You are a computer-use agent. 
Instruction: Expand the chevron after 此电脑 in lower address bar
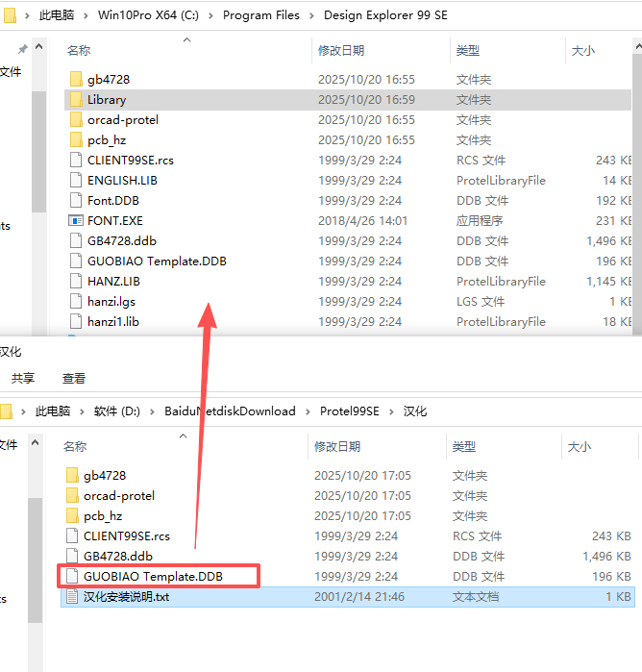point(82,411)
